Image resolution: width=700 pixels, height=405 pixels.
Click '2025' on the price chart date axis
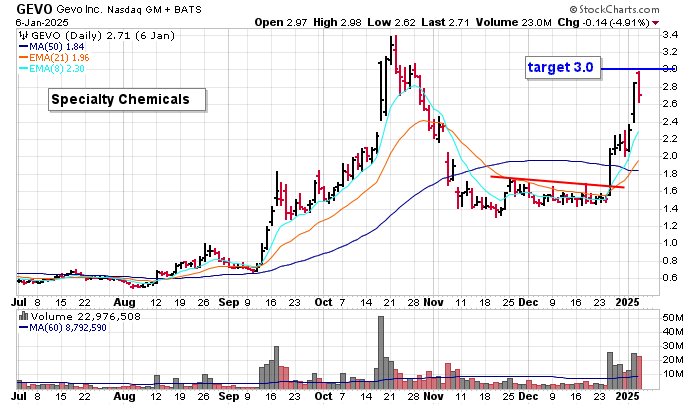(627, 302)
